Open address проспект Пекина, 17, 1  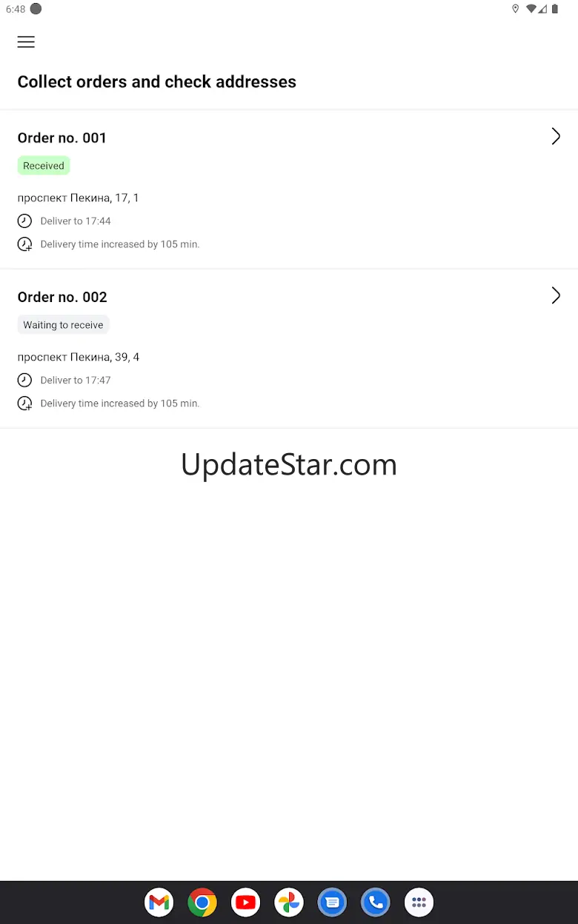(x=79, y=198)
